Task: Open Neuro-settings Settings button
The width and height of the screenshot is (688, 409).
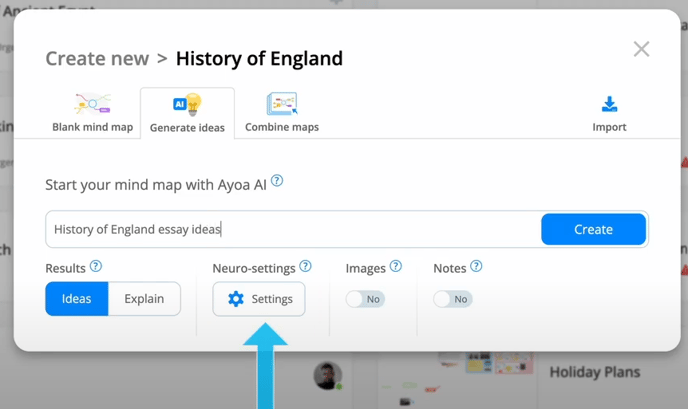Action: pyautogui.click(x=259, y=299)
